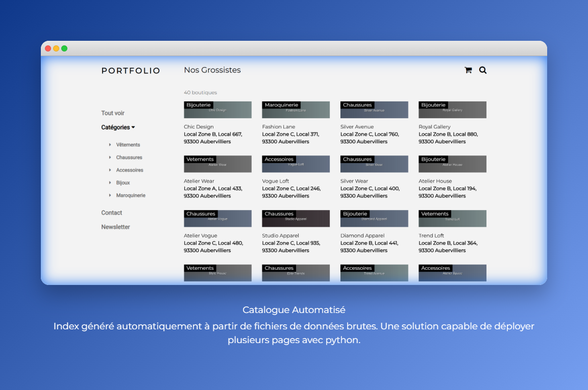
Task: Click the Studio Apparel shop name
Action: (x=281, y=236)
